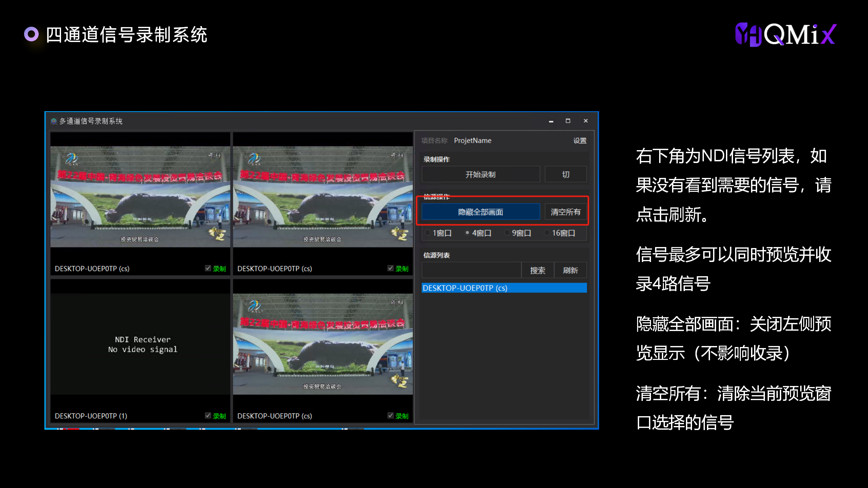Select the 4窗口 radio button
The image size is (868, 488).
(467, 233)
